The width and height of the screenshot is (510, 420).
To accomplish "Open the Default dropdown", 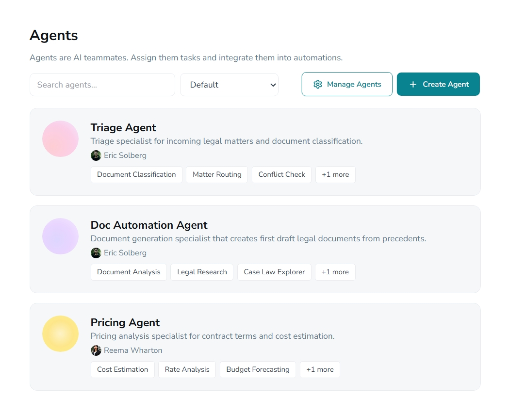I will tap(229, 84).
